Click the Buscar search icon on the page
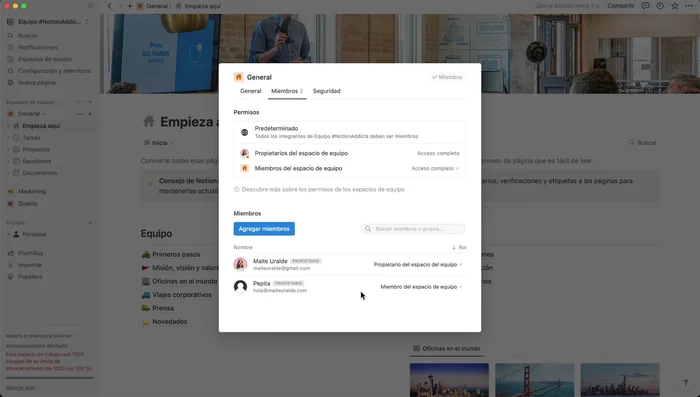 (632, 142)
